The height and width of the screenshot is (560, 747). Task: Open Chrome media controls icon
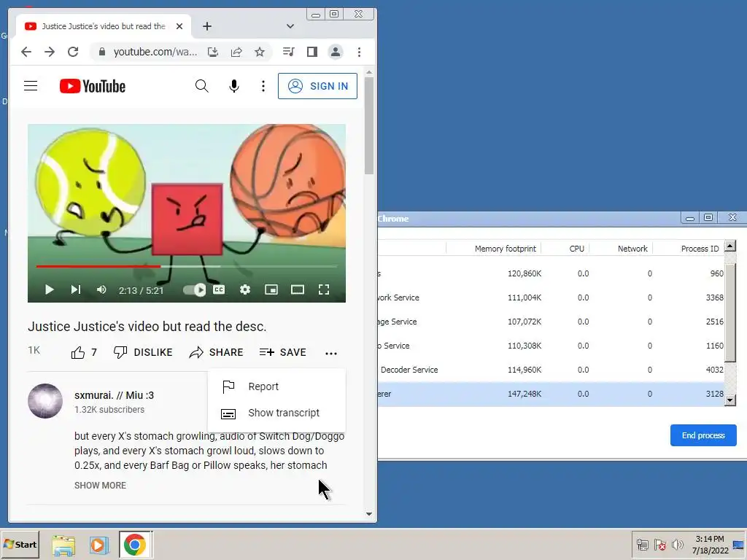click(x=289, y=52)
